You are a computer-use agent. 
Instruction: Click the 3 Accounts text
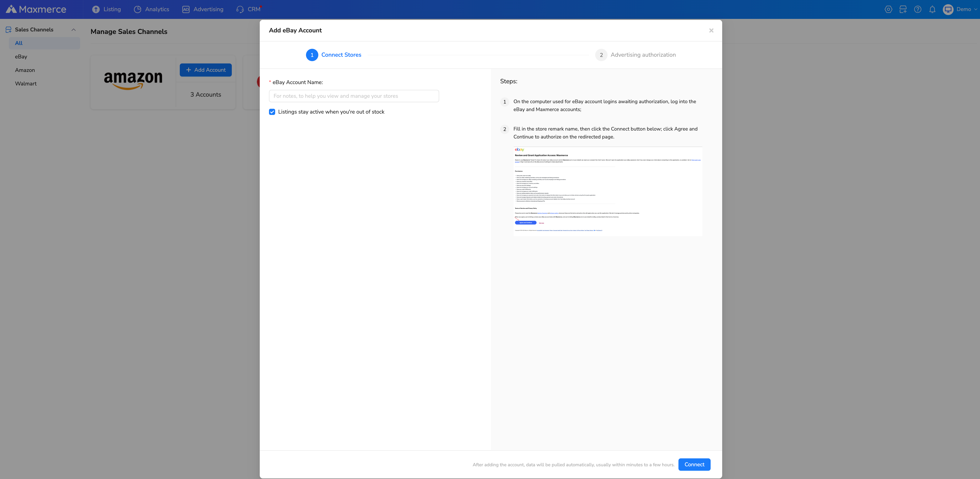pyautogui.click(x=206, y=94)
